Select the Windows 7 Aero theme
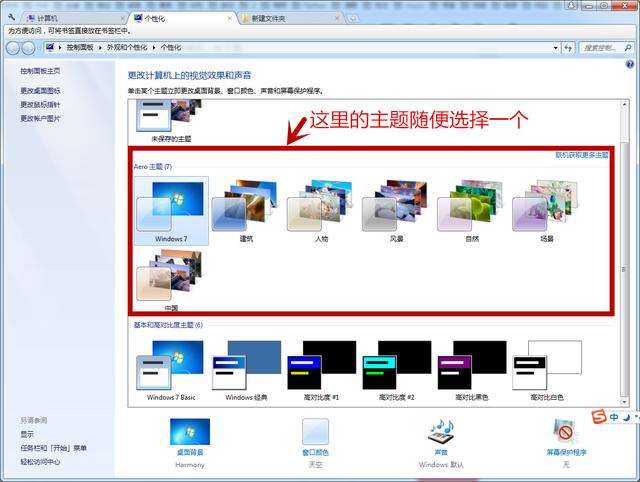Viewport: 640px width, 482px height. [171, 211]
